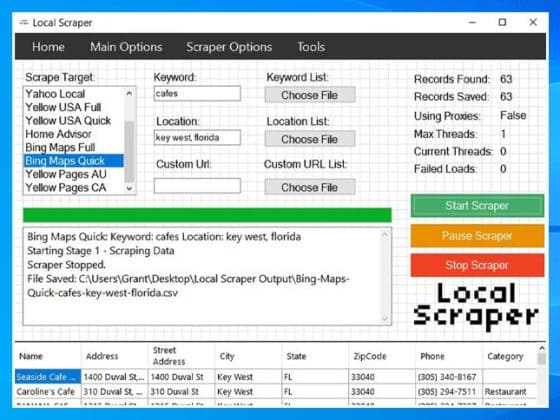The image size is (560, 420).
Task: Select the Caroline's Cafe name cell
Action: point(48,391)
